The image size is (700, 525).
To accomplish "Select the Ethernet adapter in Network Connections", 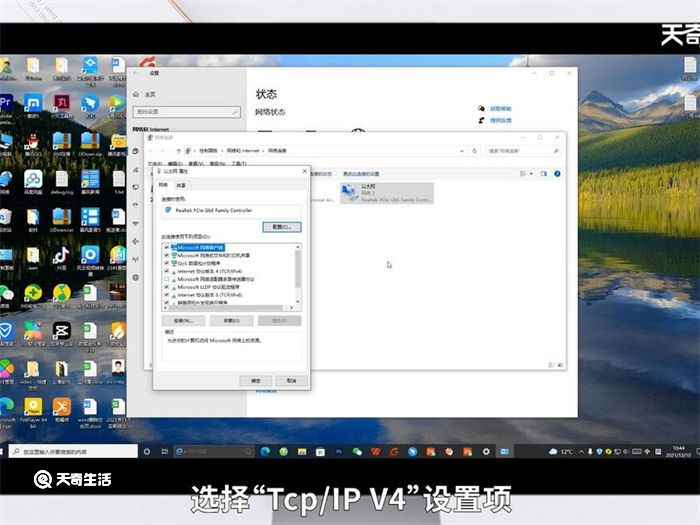I will point(387,193).
